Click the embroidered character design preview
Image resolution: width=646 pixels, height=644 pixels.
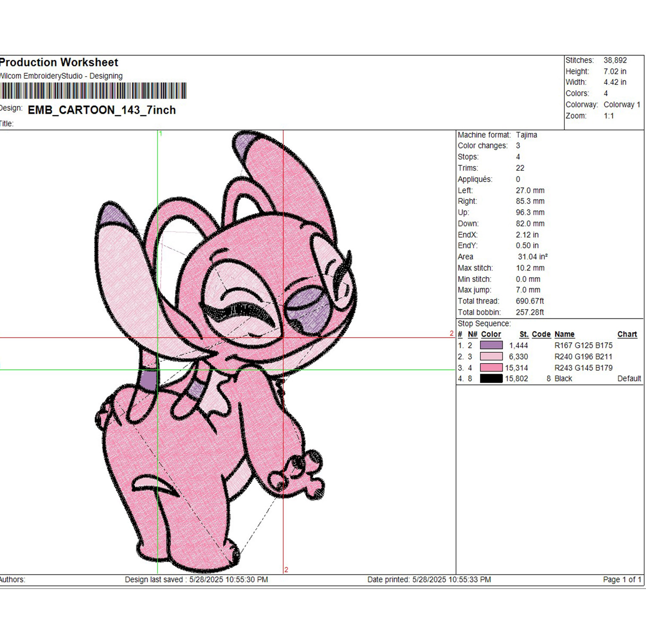click(226, 351)
